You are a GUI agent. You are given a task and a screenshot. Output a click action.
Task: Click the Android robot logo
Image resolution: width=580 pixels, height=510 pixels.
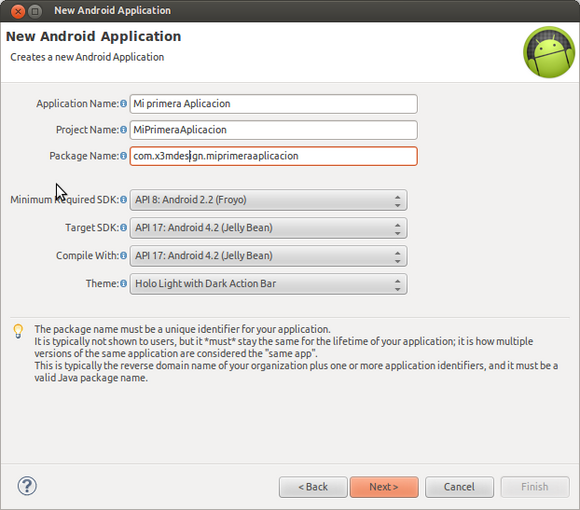[x=549, y=52]
